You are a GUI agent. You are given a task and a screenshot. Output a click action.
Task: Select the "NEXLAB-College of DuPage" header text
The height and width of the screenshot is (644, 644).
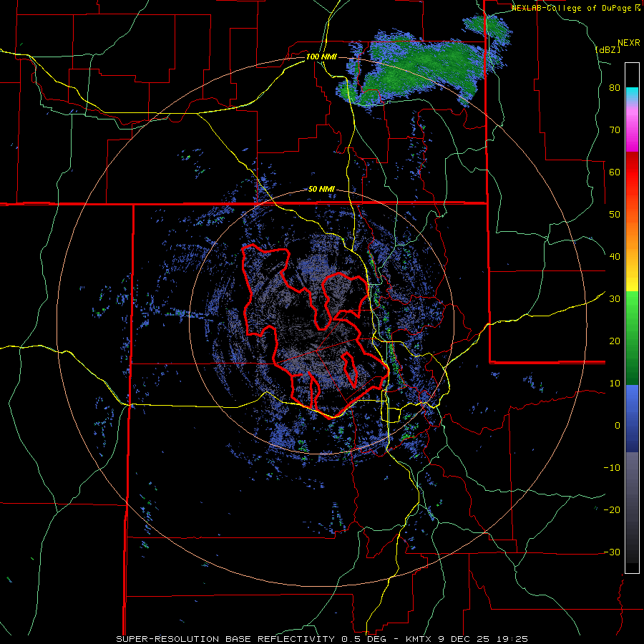(571, 8)
